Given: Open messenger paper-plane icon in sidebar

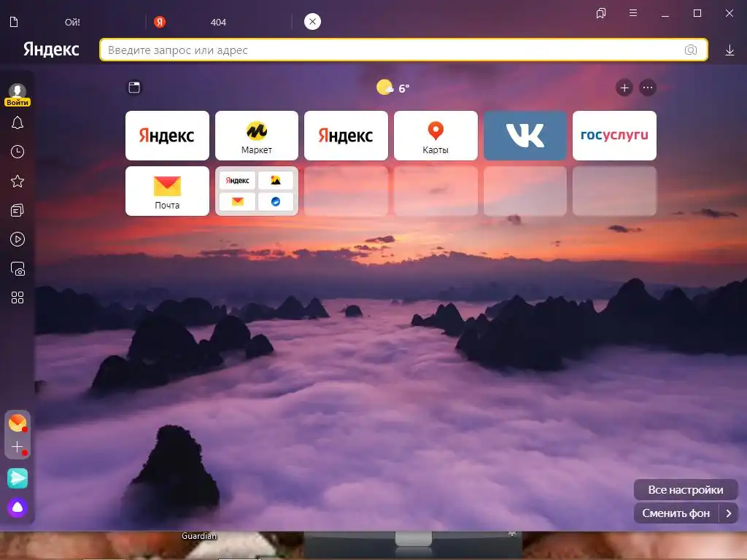Looking at the screenshot, I should pyautogui.click(x=18, y=478).
